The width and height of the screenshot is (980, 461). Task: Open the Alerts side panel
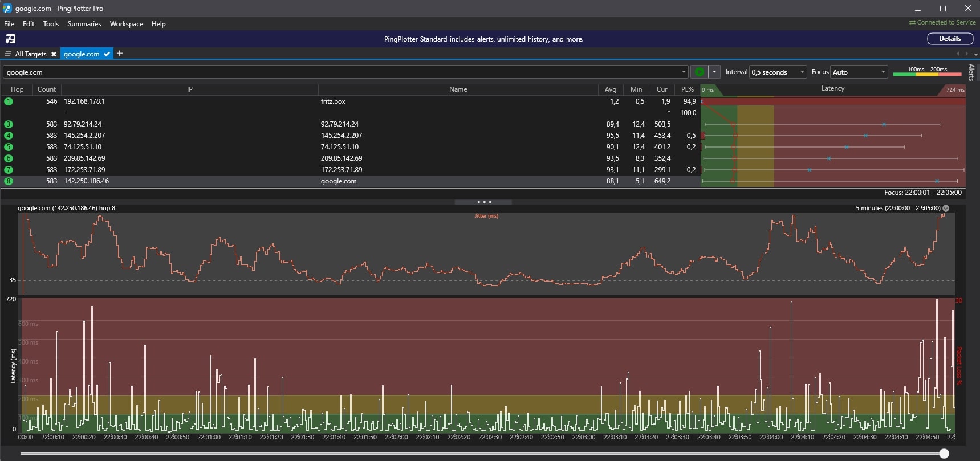[x=971, y=72]
